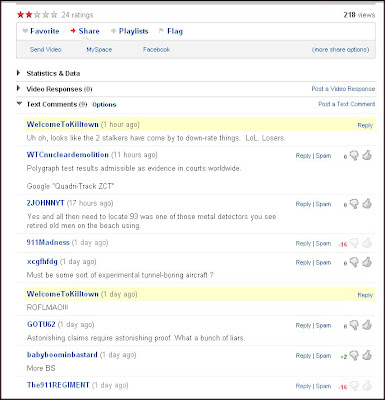This screenshot has width=385, height=400.
Task: Expand Statistics & Data section
Action: click(x=49, y=73)
